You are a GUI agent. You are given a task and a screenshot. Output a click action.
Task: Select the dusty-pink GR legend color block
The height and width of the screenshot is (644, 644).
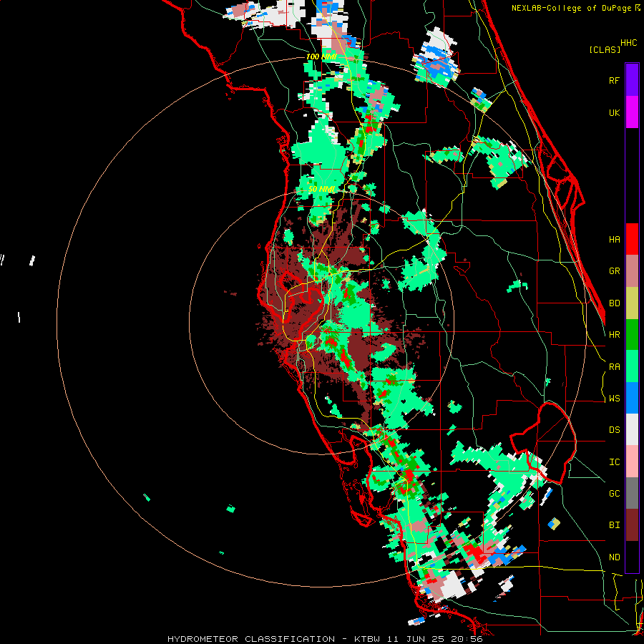(632, 271)
